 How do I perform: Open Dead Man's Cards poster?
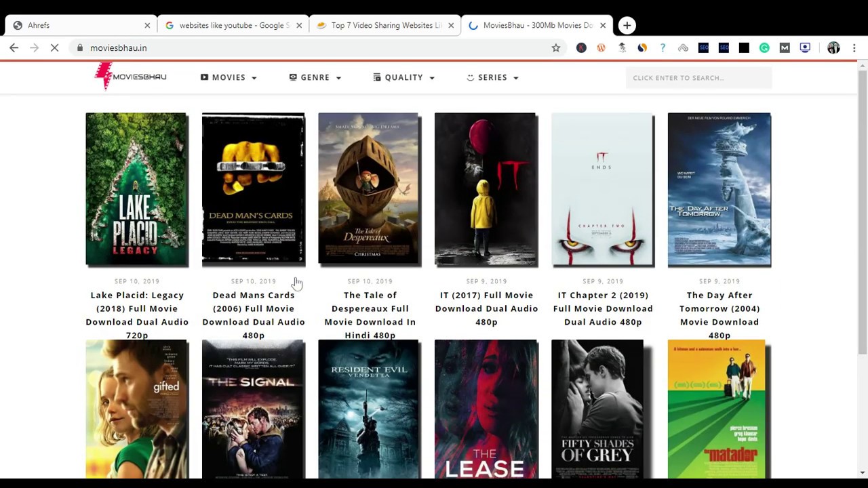click(254, 190)
